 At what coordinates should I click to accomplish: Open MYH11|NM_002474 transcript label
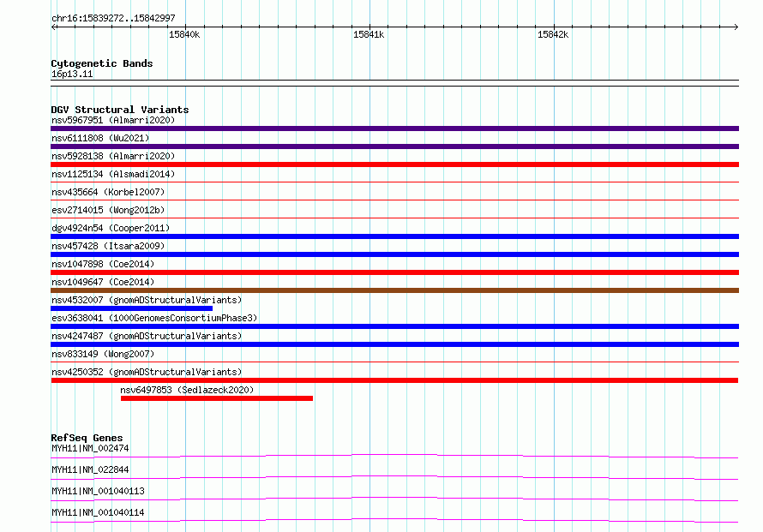pyautogui.click(x=90, y=448)
